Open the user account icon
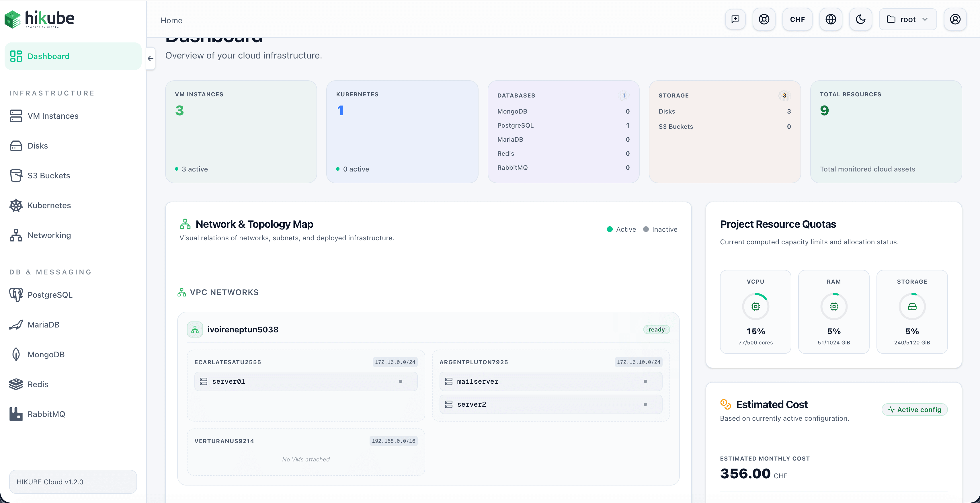 [x=955, y=19]
